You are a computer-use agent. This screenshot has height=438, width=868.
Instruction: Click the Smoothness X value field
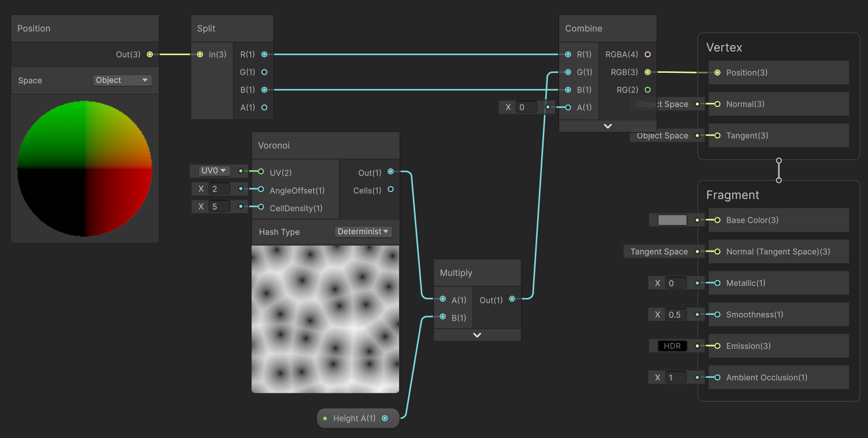click(x=675, y=315)
